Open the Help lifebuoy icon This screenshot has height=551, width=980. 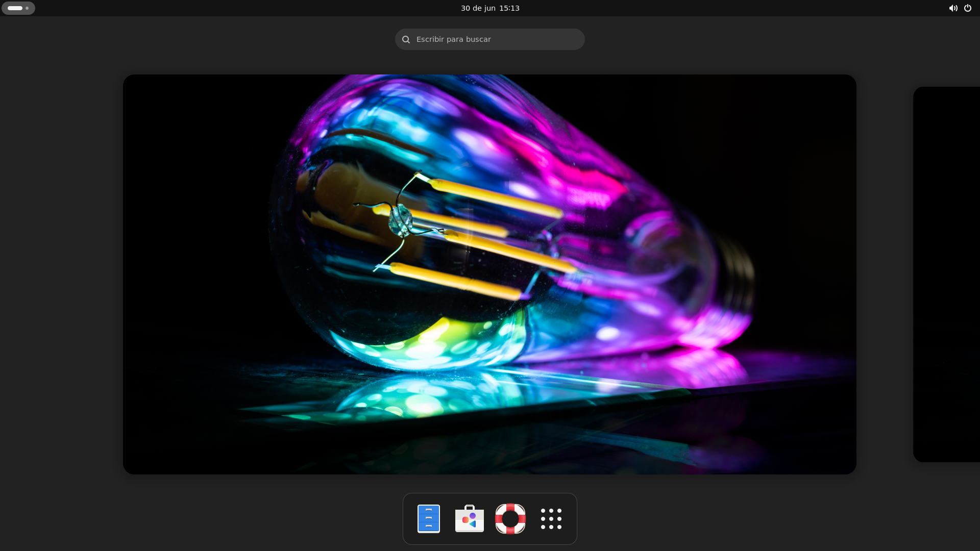click(510, 518)
